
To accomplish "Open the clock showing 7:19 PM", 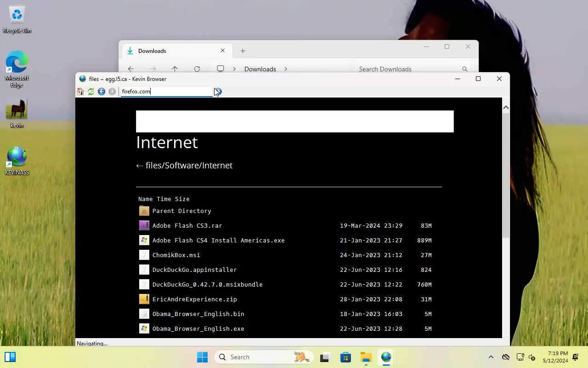I will pyautogui.click(x=555, y=357).
